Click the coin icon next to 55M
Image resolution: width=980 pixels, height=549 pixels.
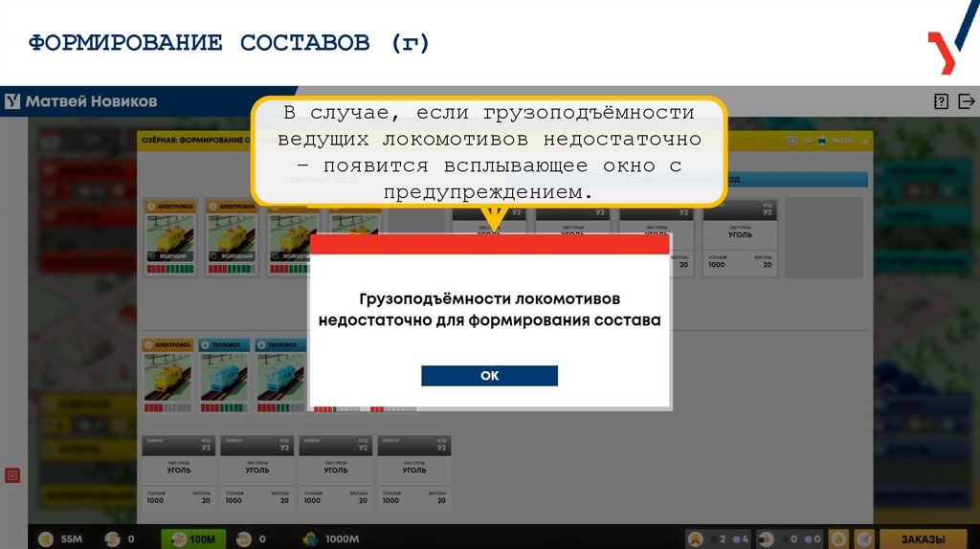[46, 539]
